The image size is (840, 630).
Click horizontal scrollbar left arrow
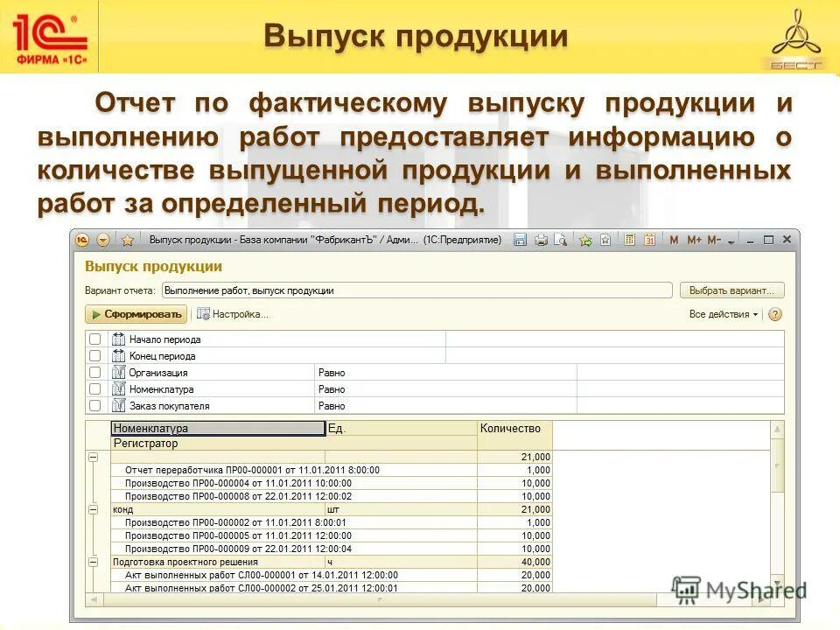coord(94,599)
